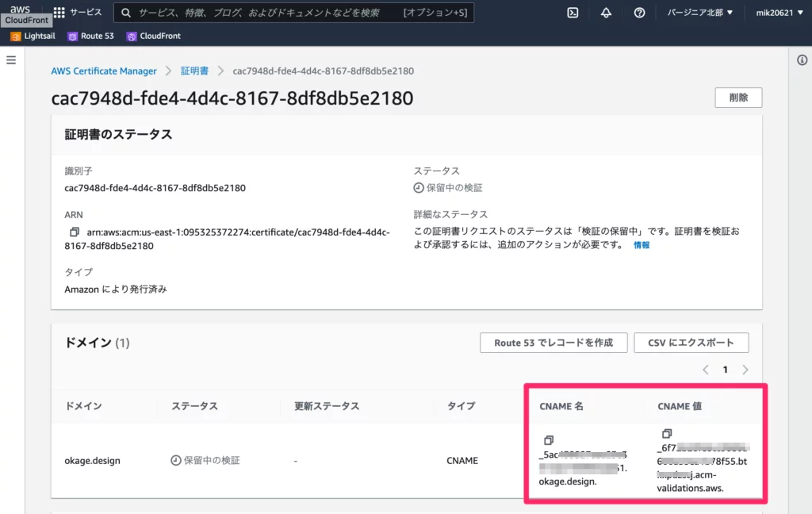812x514 pixels.
Task: Click Amazon により発行済み type text
Action: pos(116,289)
